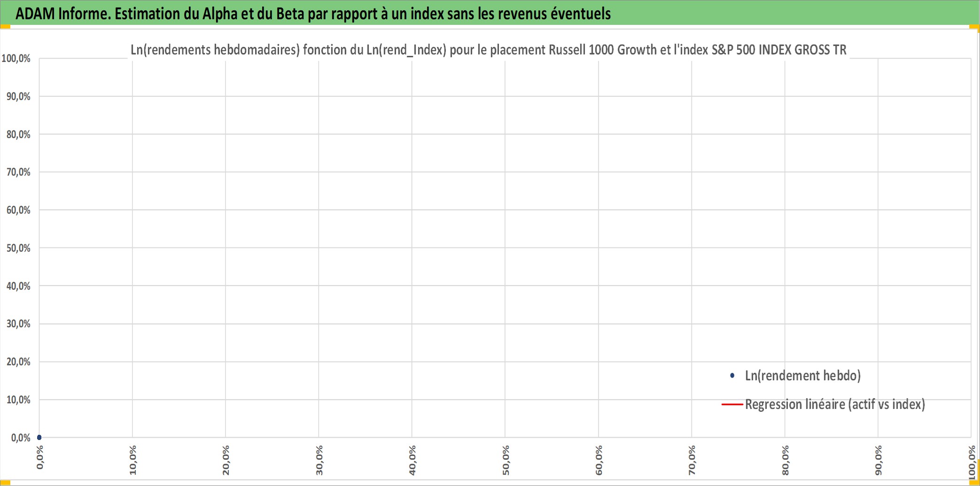Viewport: 980px width, 486px height.
Task: Click the blue data point at the origin
Action: click(39, 437)
